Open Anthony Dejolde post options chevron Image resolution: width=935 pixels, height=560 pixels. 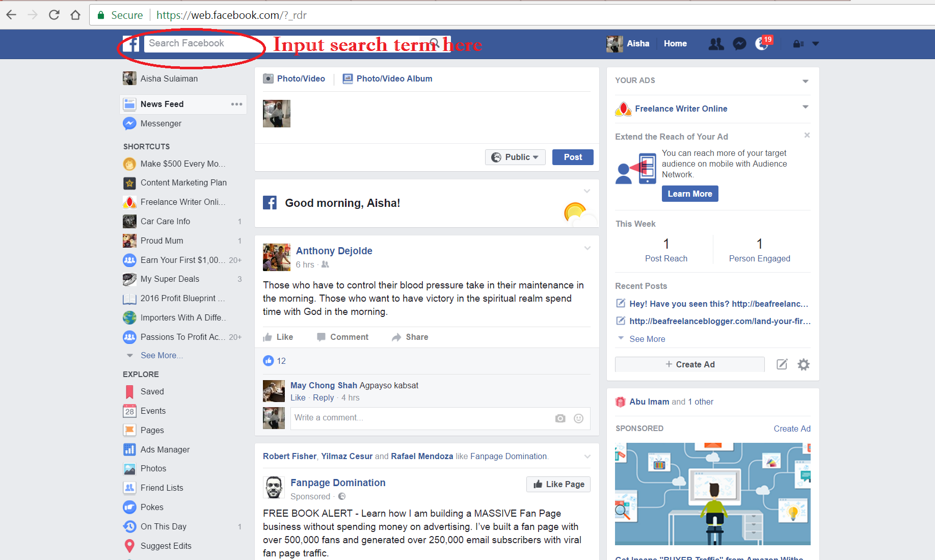(587, 248)
